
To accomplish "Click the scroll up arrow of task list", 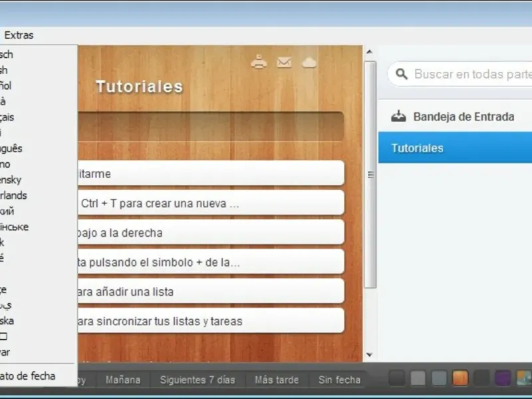I will (370, 52).
